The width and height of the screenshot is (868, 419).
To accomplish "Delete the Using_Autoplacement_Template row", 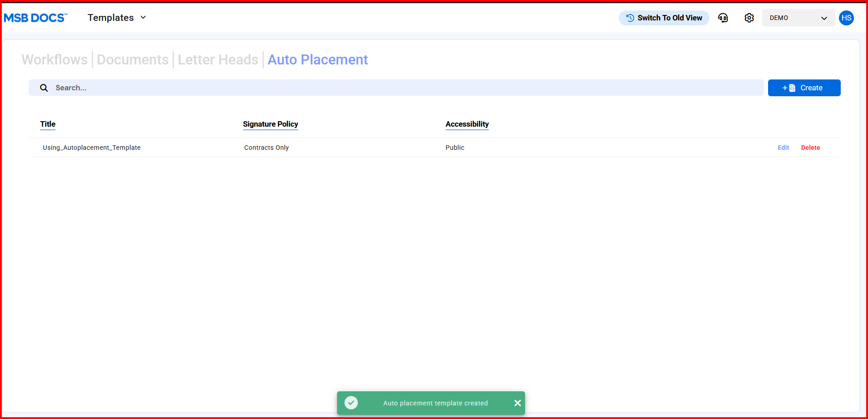I will pos(810,148).
